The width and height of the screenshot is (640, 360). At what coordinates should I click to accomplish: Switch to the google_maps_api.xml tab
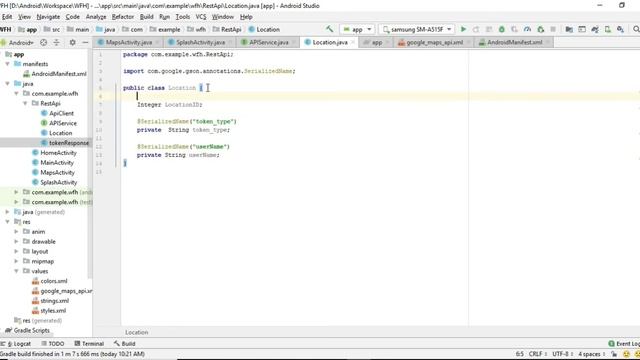click(434, 42)
